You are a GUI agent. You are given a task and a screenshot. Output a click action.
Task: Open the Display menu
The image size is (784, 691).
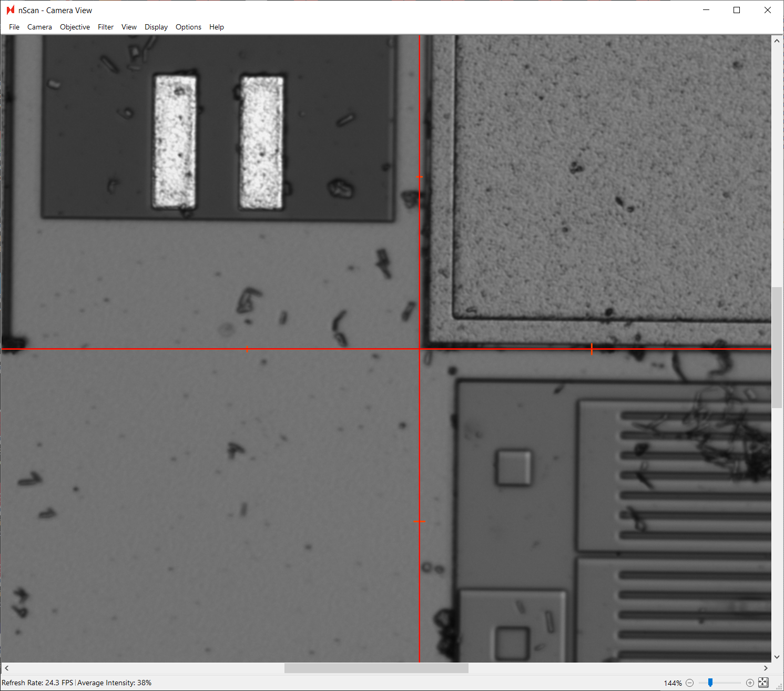tap(156, 27)
